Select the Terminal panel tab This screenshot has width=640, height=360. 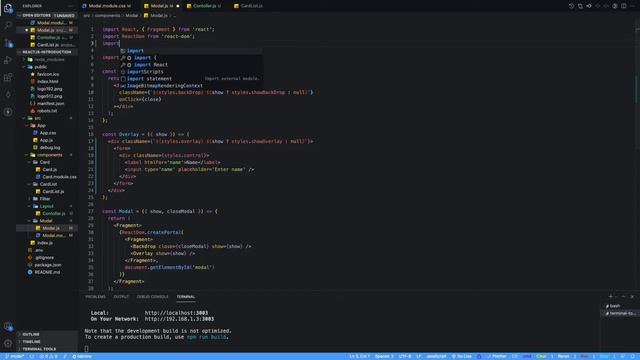pyautogui.click(x=186, y=297)
